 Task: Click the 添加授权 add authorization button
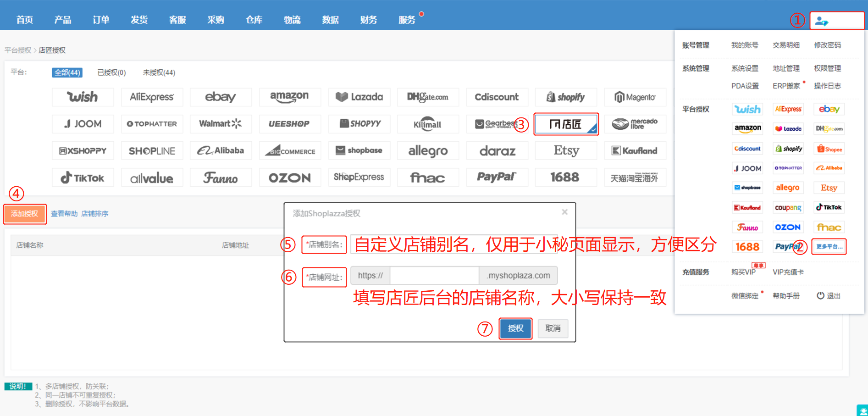click(x=25, y=214)
